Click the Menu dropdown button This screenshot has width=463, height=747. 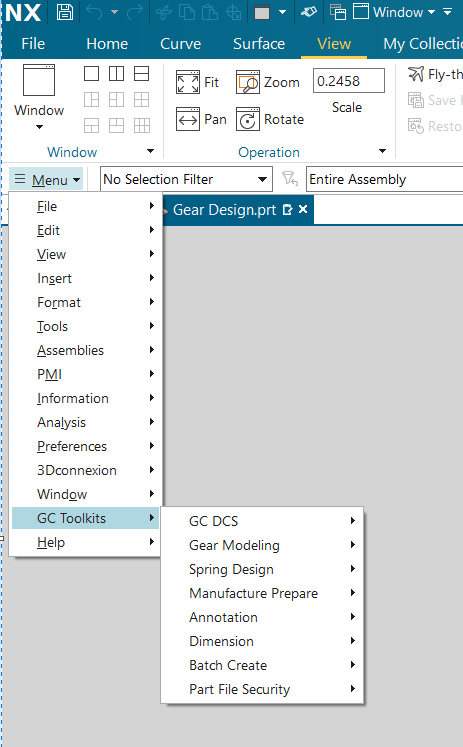(x=47, y=180)
